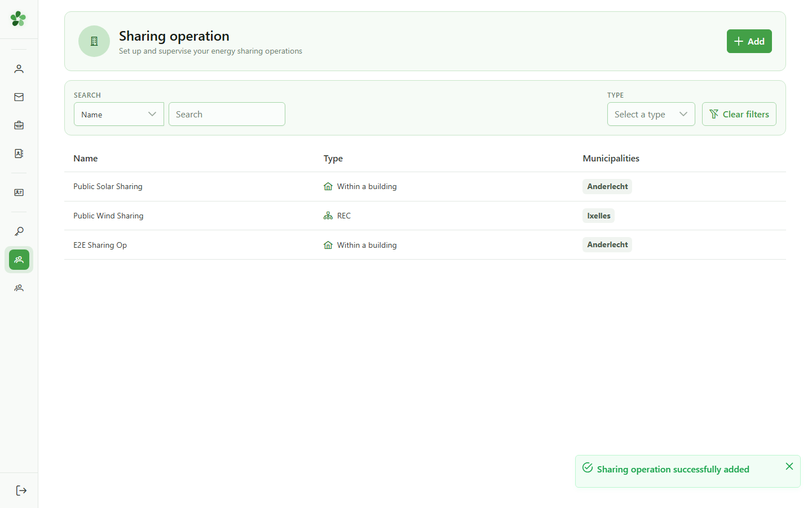Open the mail envelope sidebar icon
The image size is (812, 508).
[19, 97]
